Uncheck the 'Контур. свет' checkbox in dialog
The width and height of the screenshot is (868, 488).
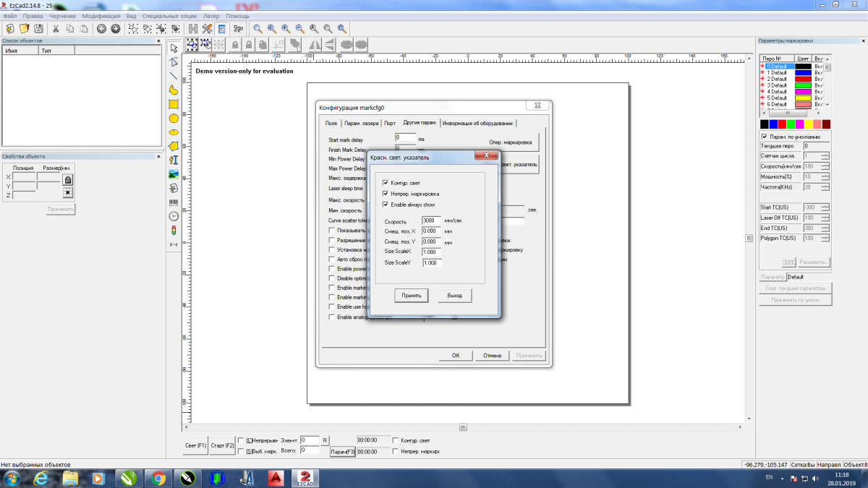(386, 183)
